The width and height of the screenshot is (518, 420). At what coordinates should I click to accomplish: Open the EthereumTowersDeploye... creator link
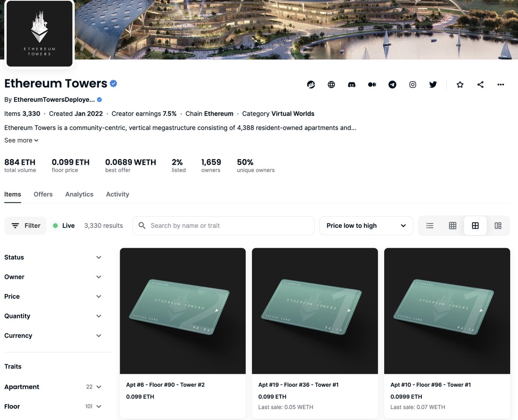[54, 100]
